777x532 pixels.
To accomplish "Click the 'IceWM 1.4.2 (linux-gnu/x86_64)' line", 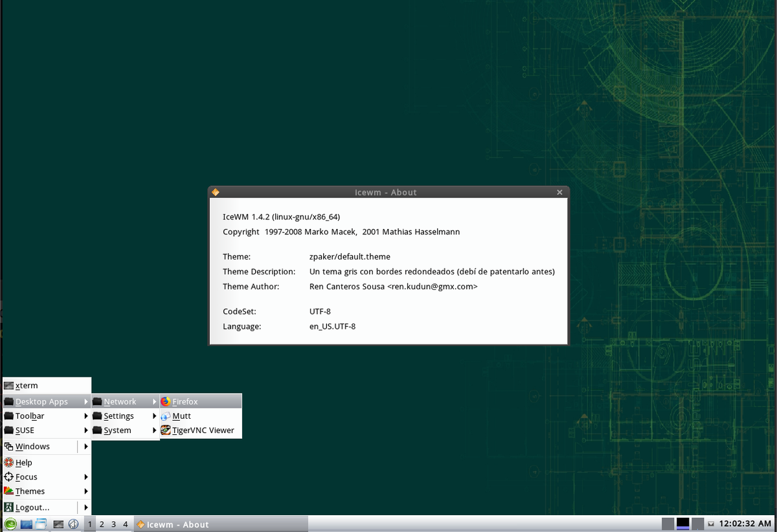I will pos(281,216).
